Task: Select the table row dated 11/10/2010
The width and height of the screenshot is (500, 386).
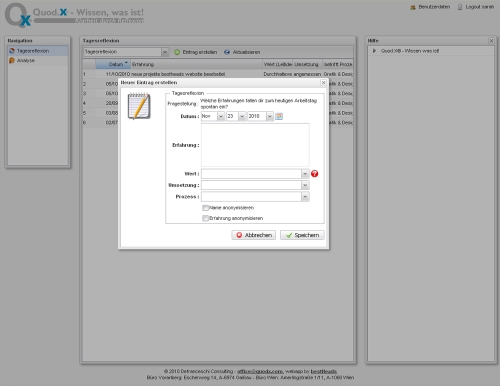Action: tap(218, 74)
